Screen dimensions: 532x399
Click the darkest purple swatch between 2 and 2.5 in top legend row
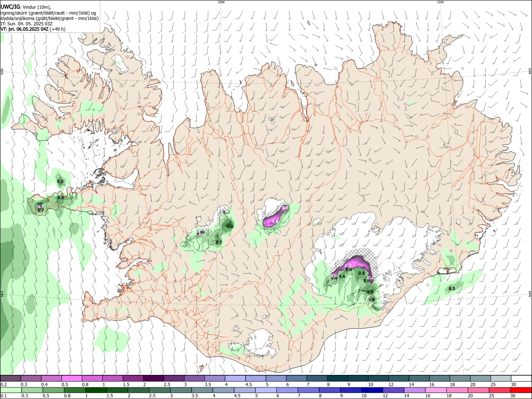pyautogui.click(x=153, y=379)
